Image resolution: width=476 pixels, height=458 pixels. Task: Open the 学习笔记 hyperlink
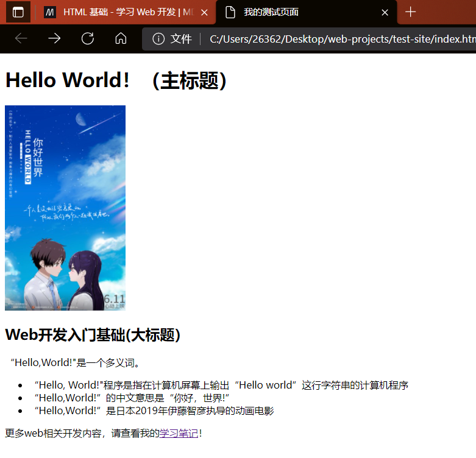click(179, 433)
